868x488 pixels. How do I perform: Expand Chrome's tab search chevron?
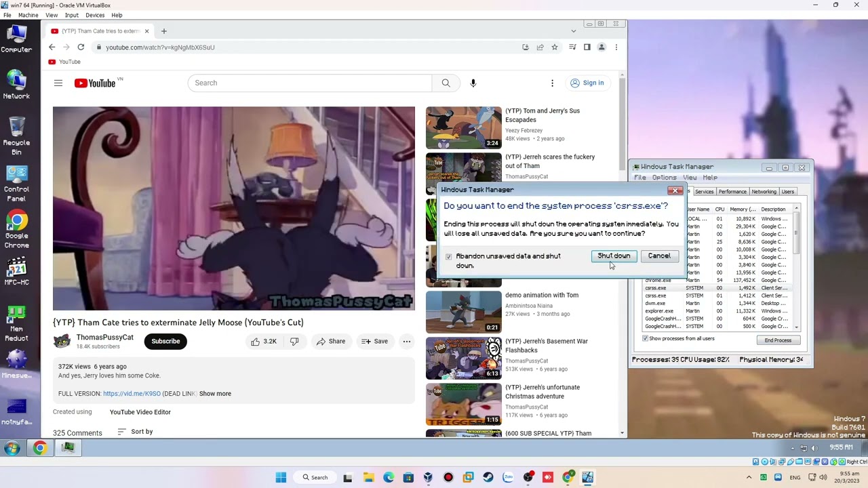click(x=574, y=30)
